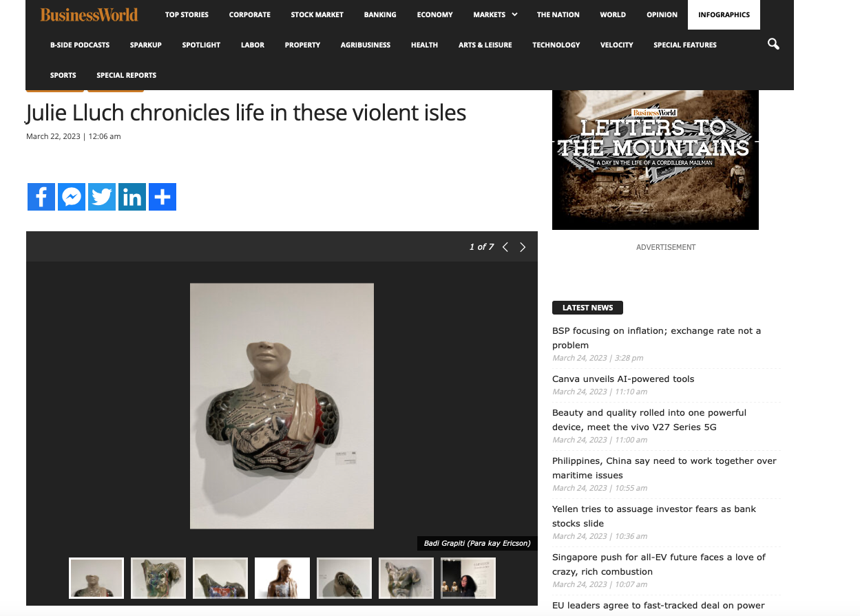This screenshot has height=616, width=860.
Task: Open the site search magnifier
Action: point(773,45)
